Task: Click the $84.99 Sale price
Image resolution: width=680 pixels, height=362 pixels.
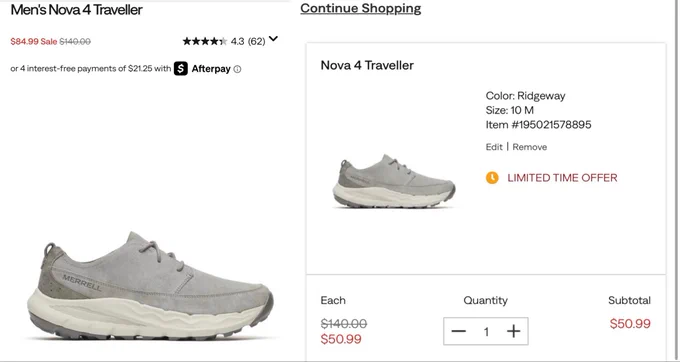Action: (x=34, y=42)
